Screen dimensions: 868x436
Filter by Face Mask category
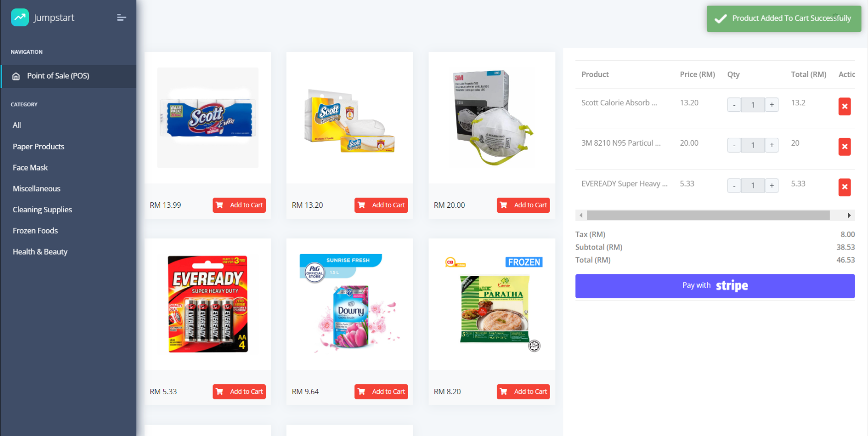30,168
